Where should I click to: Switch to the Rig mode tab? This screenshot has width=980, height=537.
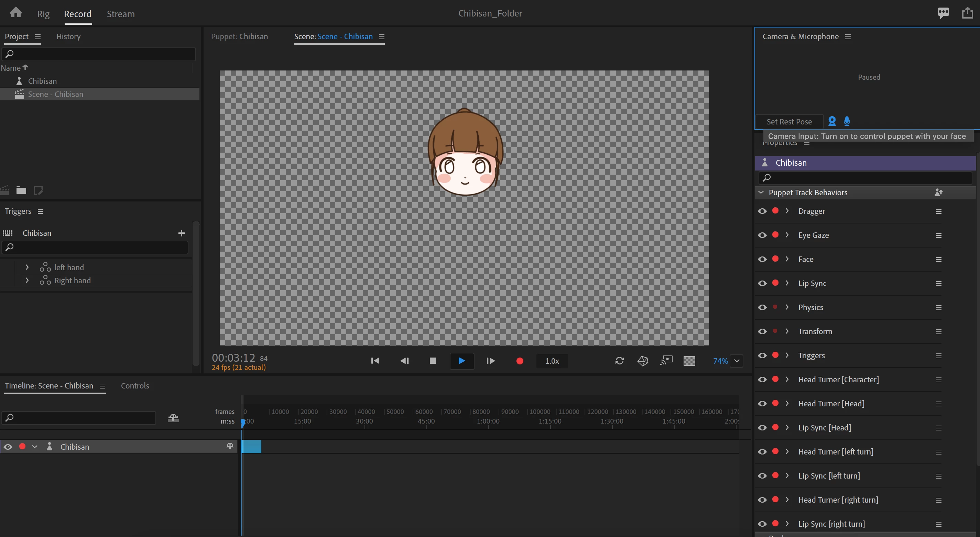click(x=43, y=14)
